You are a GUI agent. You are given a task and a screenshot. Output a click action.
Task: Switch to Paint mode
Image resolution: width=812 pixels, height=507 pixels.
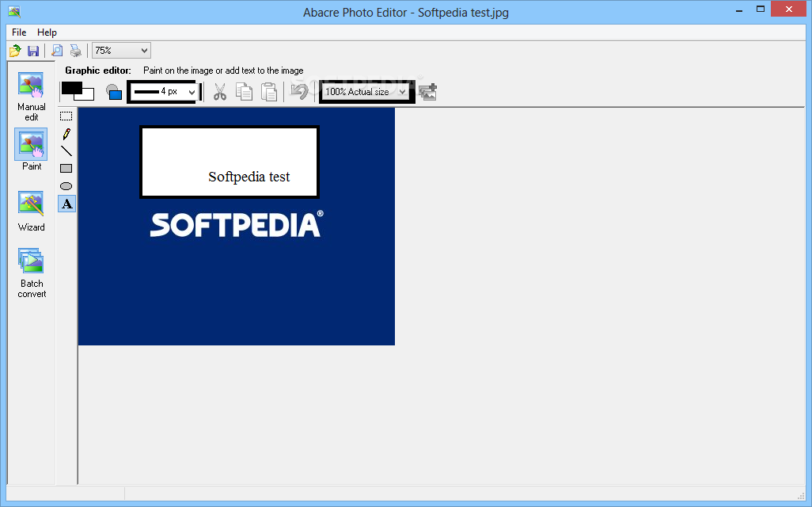(31, 151)
